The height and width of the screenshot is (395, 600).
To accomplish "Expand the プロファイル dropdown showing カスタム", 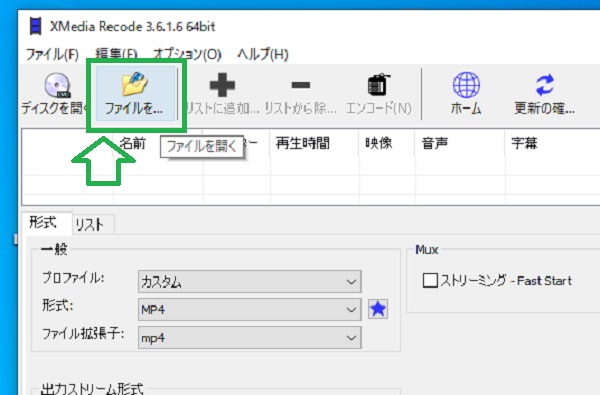I will [x=249, y=282].
